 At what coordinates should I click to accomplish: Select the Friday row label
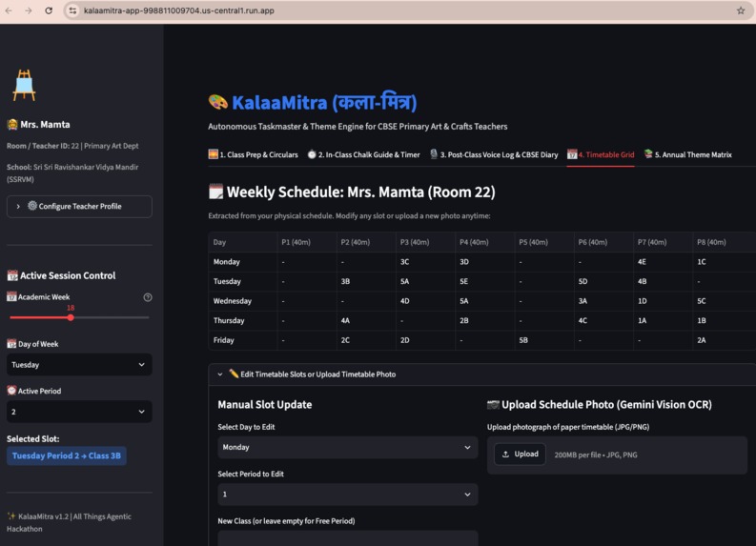pos(243,340)
